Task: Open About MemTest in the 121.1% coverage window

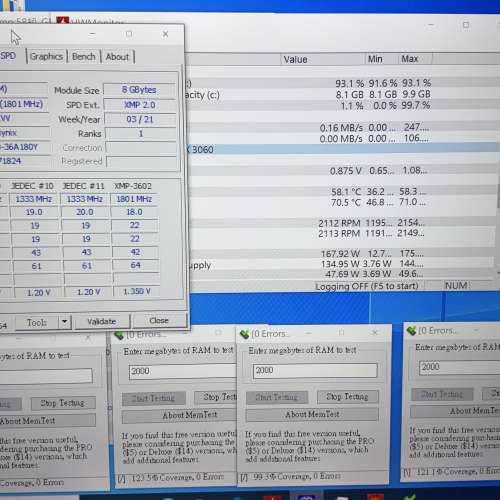Action: 455,411
